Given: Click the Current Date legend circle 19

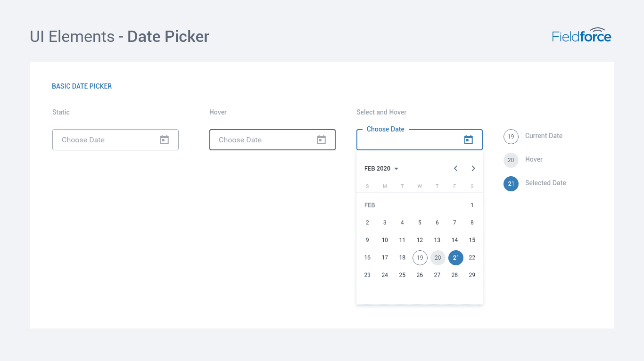Looking at the screenshot, I should point(511,137).
